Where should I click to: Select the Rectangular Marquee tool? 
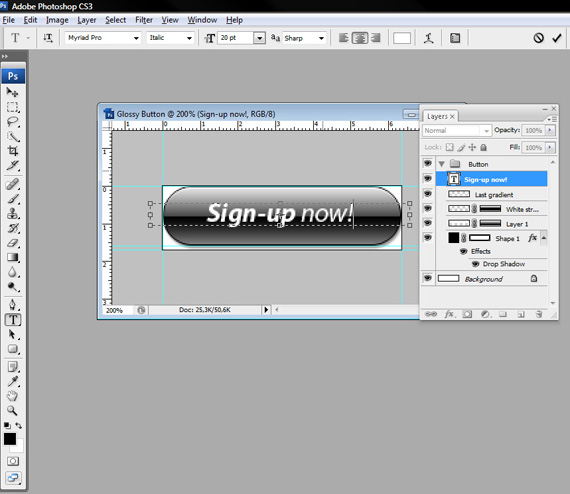click(12, 107)
